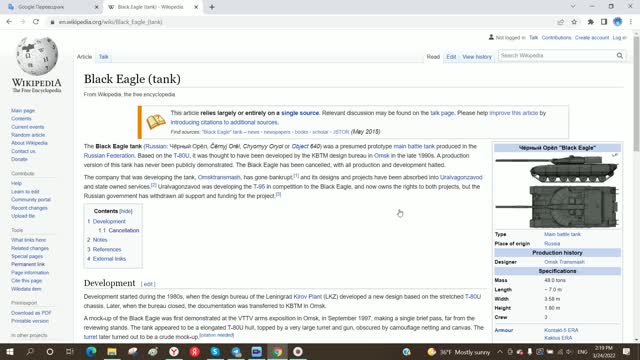
Task: Open the Uralvagonzavod link
Action: click(x=461, y=177)
